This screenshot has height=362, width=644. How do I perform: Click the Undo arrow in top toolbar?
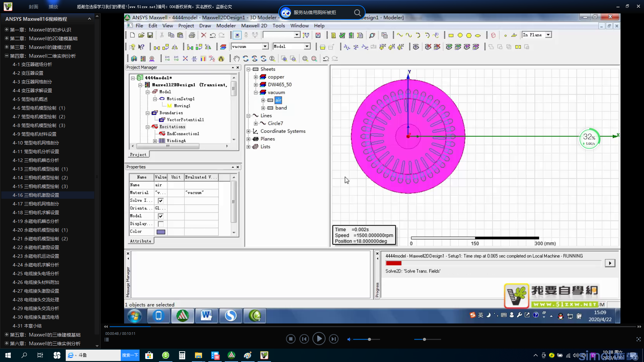213,35
